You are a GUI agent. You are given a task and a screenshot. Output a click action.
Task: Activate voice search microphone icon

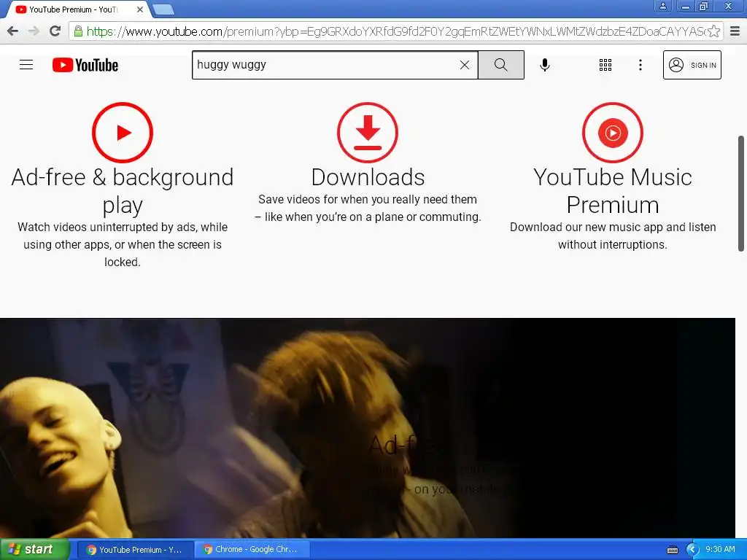[x=544, y=65]
